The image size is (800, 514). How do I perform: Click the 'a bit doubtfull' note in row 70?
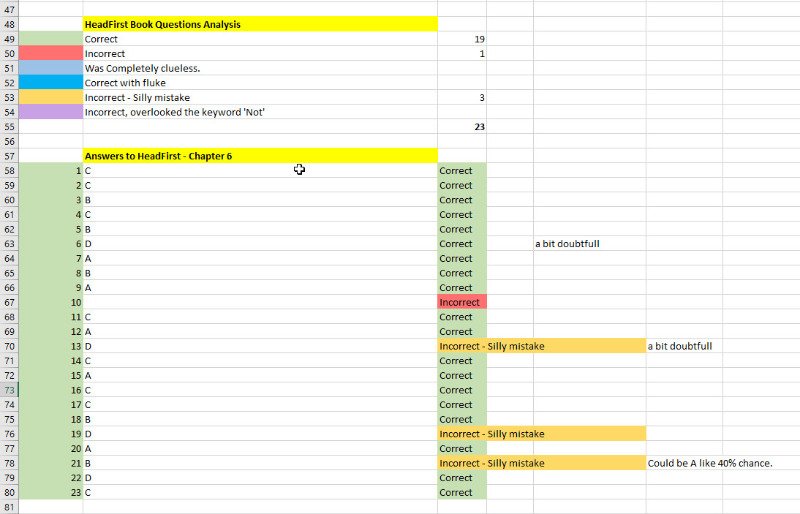point(680,346)
